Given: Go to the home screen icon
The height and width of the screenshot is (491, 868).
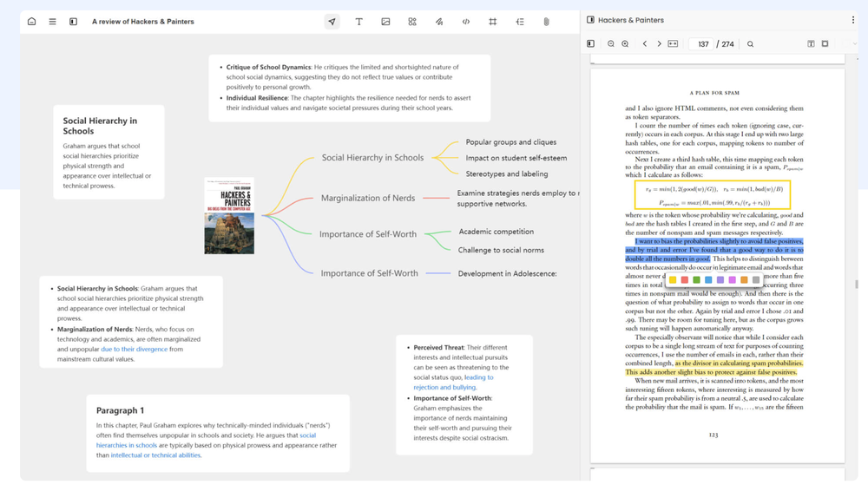Looking at the screenshot, I should [x=31, y=22].
